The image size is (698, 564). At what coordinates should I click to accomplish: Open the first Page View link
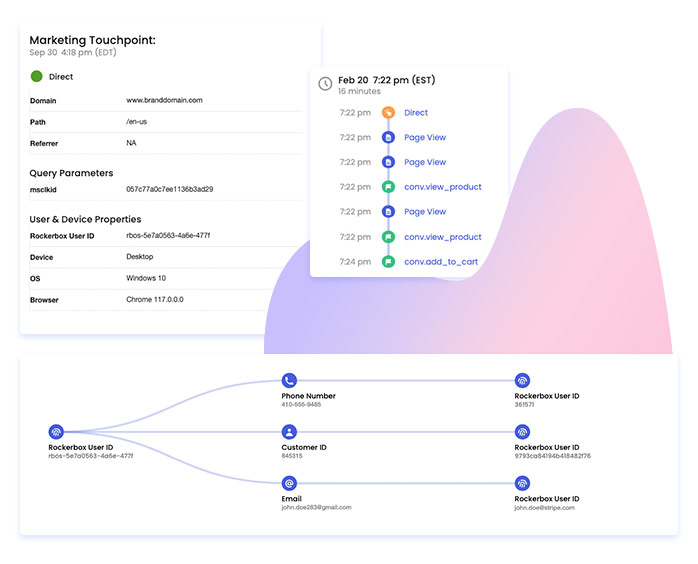425,138
